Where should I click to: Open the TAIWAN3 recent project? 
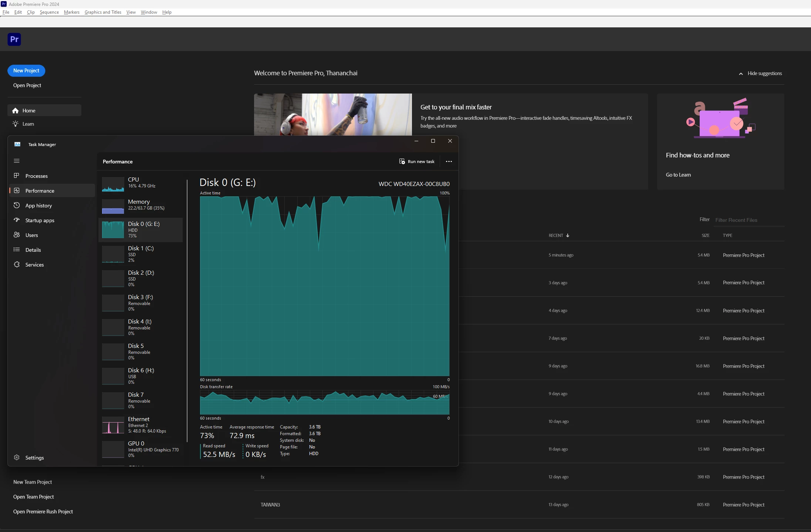click(x=270, y=505)
